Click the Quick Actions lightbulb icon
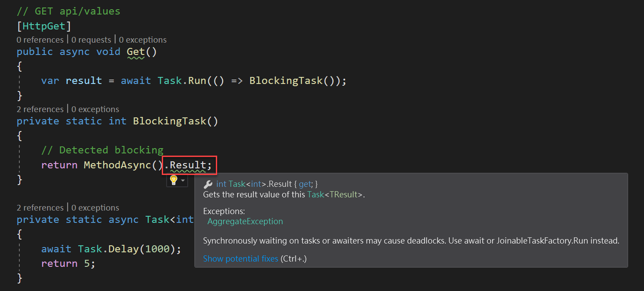The image size is (644, 291). (x=173, y=180)
